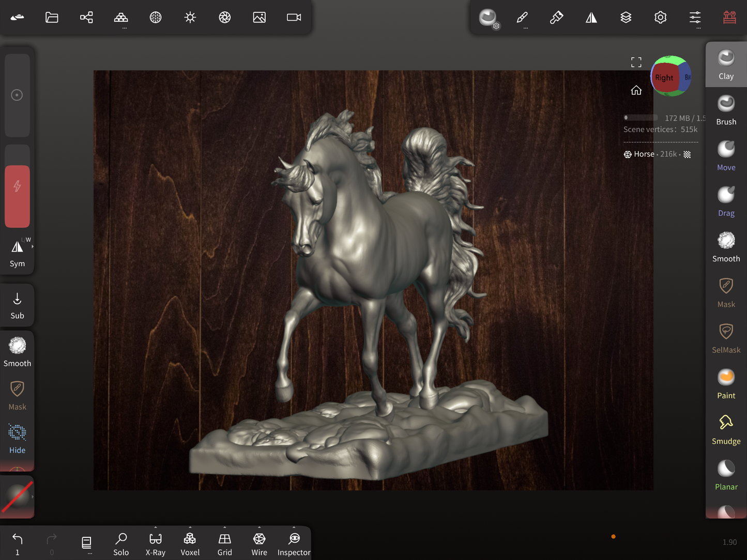Pick the Smudge tool in right panel
Image resolution: width=747 pixels, height=560 pixels.
point(726,429)
